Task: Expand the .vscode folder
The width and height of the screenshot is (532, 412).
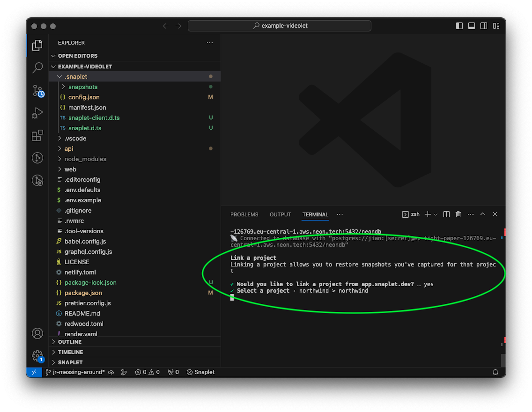Action: (135, 138)
